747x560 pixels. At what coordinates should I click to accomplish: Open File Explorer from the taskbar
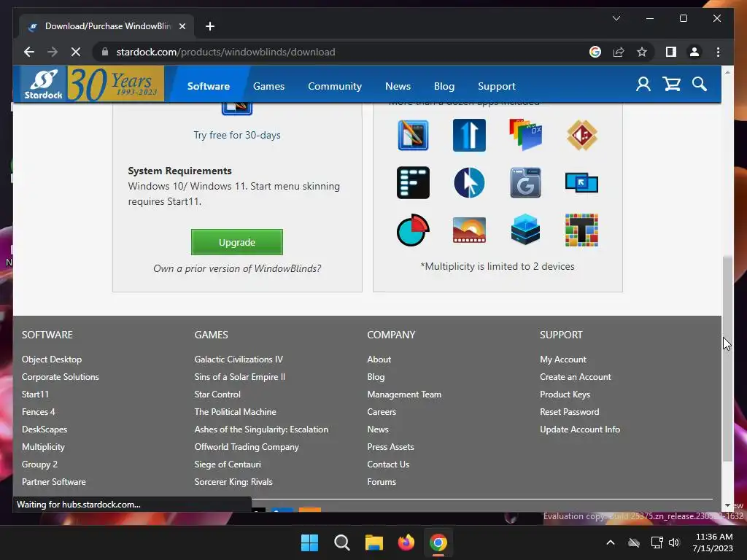(374, 542)
